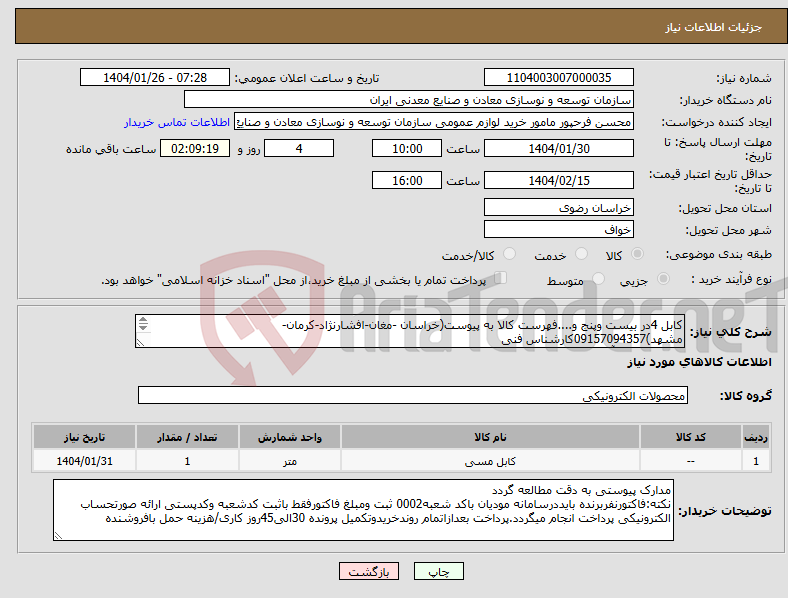Click the resize grip of description box
The width and height of the screenshot is (788, 598).
[140, 343]
